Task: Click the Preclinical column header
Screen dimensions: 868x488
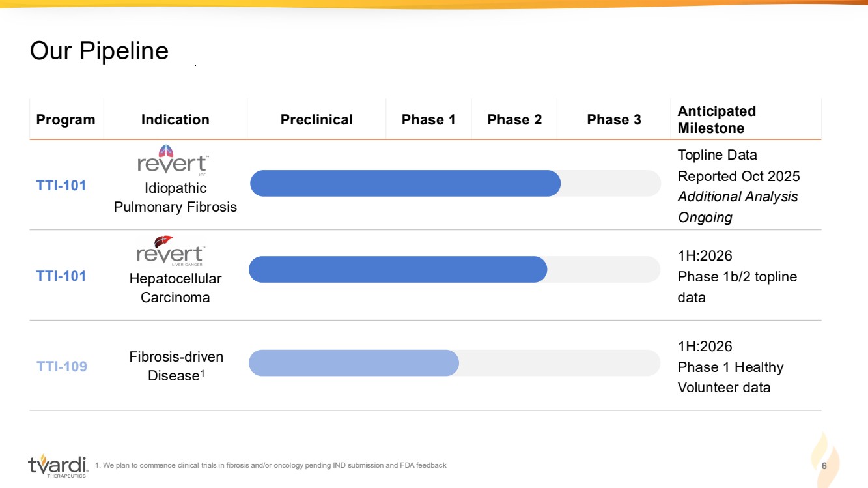Action: coord(316,120)
